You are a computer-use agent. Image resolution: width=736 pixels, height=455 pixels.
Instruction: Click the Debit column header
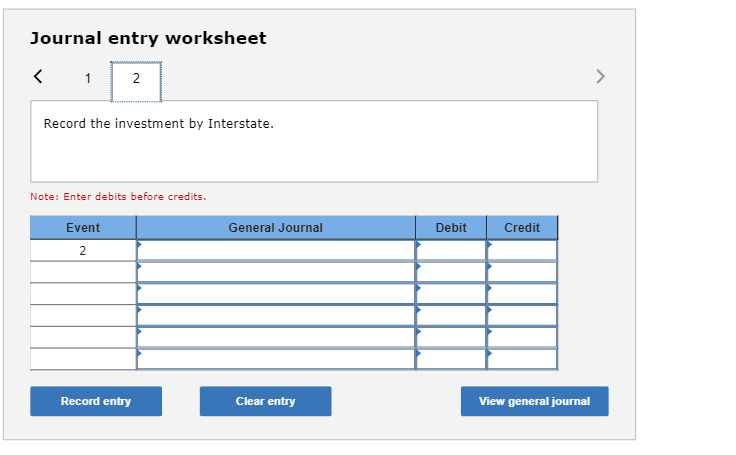click(x=451, y=228)
